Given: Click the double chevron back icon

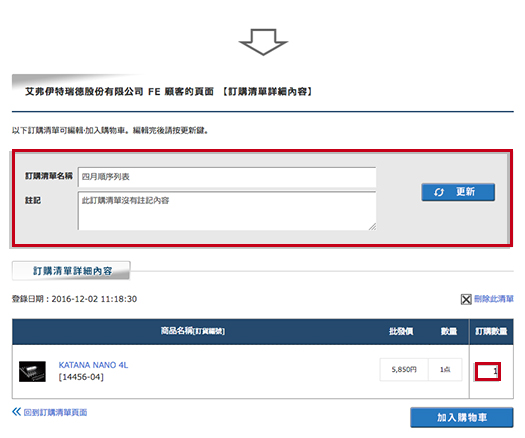Looking at the screenshot, I should pyautogui.click(x=16, y=412).
